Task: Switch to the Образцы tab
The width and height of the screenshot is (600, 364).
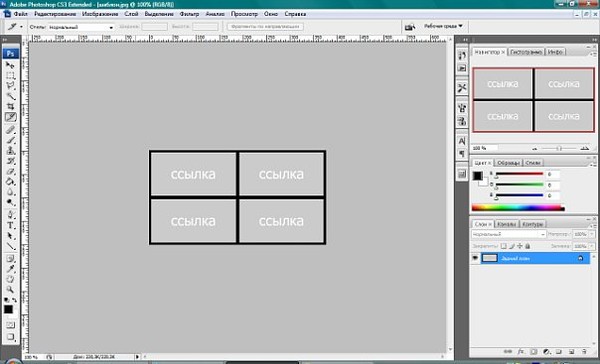Action: [509, 163]
